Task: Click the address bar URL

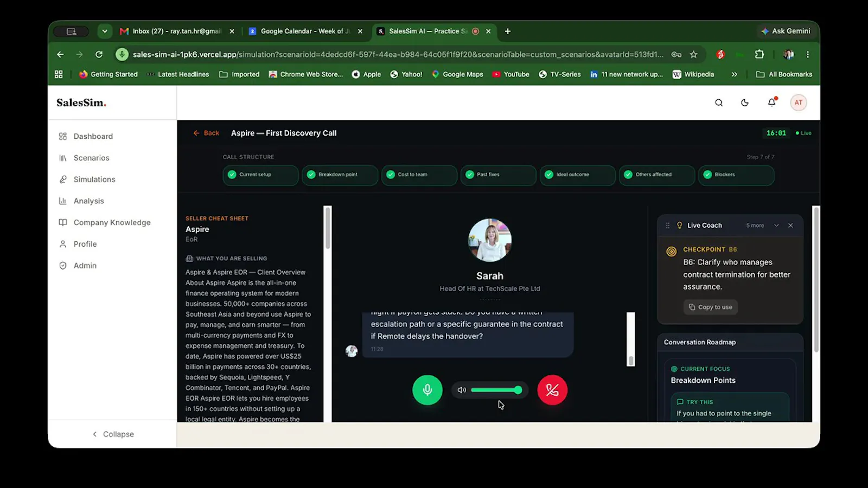Action: (x=398, y=54)
